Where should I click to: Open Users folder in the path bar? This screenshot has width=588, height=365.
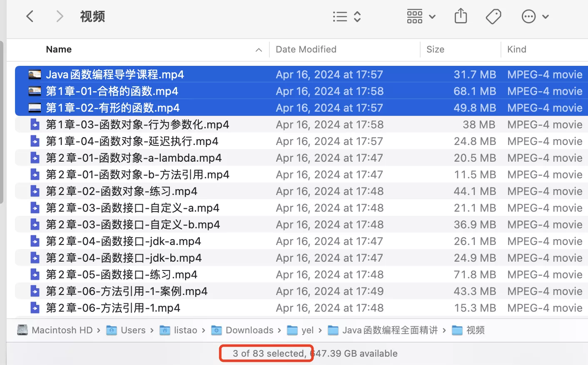point(126,330)
